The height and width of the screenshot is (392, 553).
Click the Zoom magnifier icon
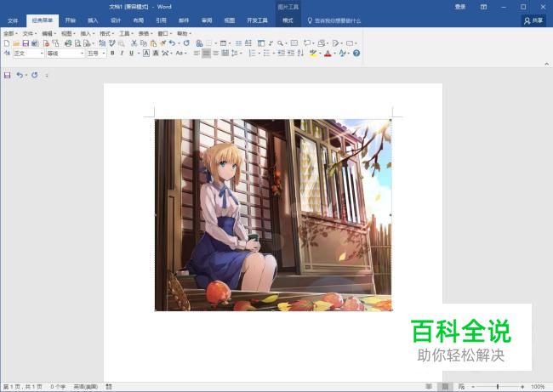click(x=280, y=43)
